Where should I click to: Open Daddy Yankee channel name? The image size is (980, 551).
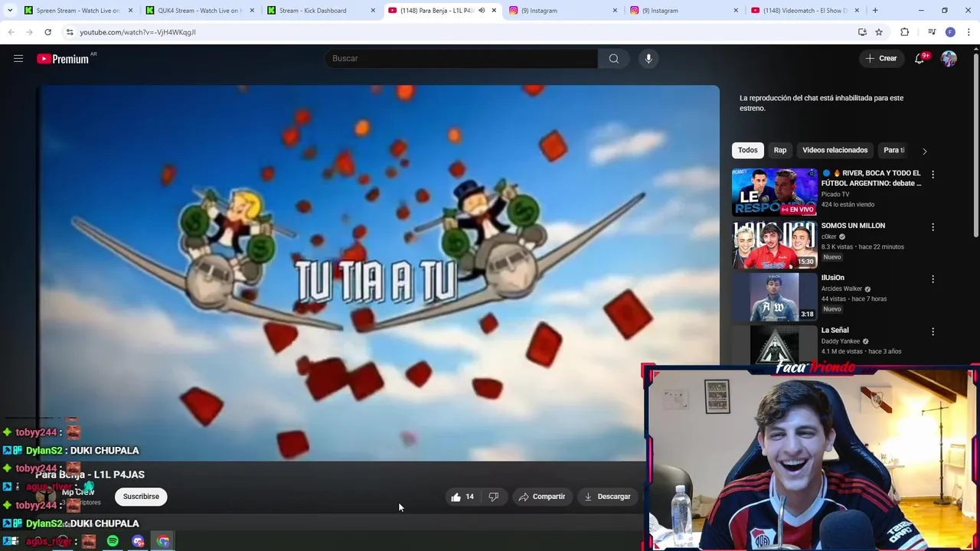tap(841, 341)
